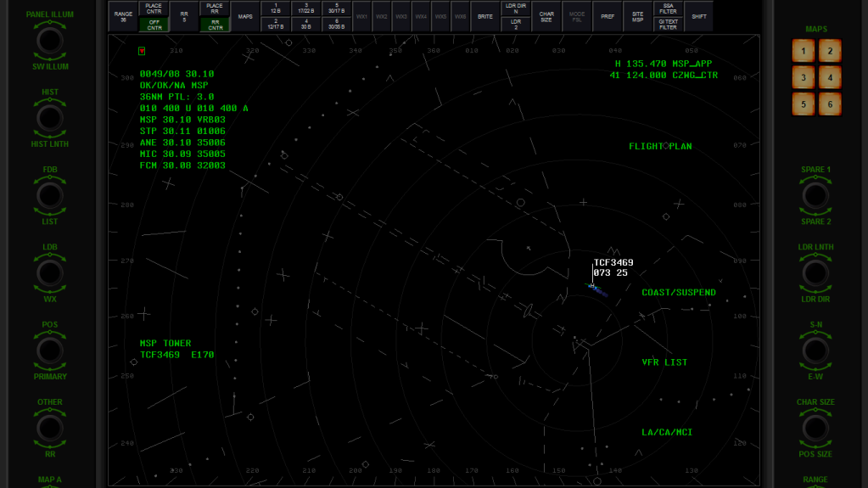Select the TCF3469 aircraft data block
868x488 pixels.
[613, 267]
